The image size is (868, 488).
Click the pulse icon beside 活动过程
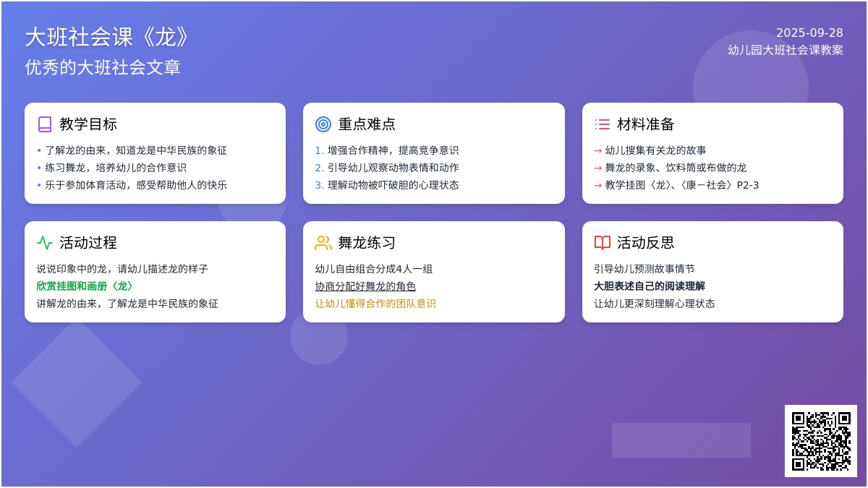click(45, 243)
